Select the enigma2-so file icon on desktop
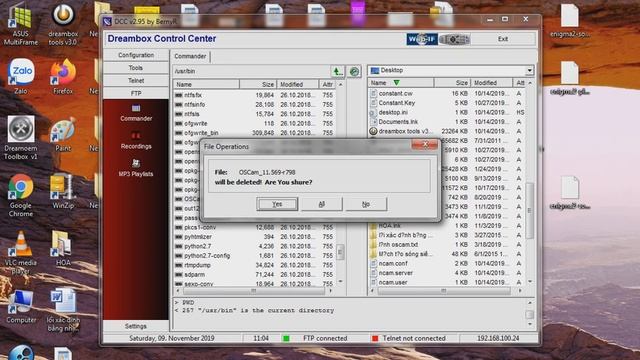This screenshot has width=640, height=360. click(x=569, y=20)
